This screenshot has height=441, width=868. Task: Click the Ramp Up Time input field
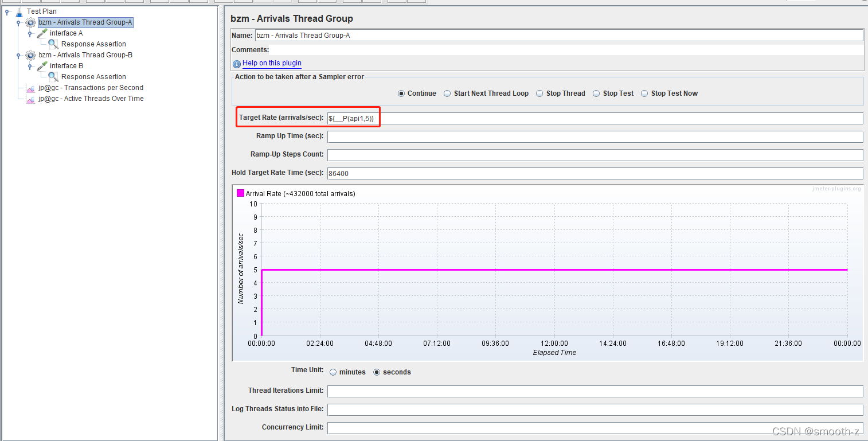point(595,137)
